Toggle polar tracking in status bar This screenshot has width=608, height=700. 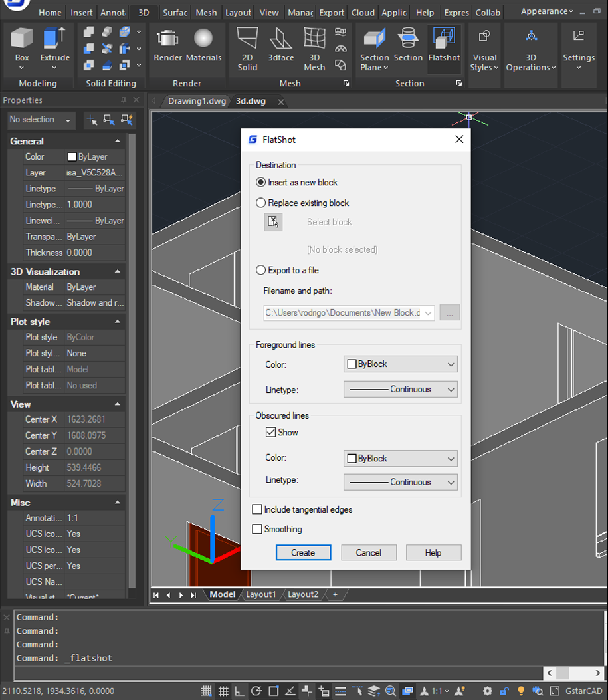point(256,691)
